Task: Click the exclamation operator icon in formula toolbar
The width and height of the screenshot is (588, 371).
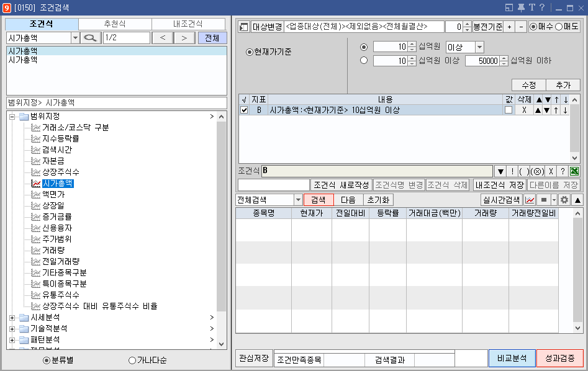Action: click(512, 171)
